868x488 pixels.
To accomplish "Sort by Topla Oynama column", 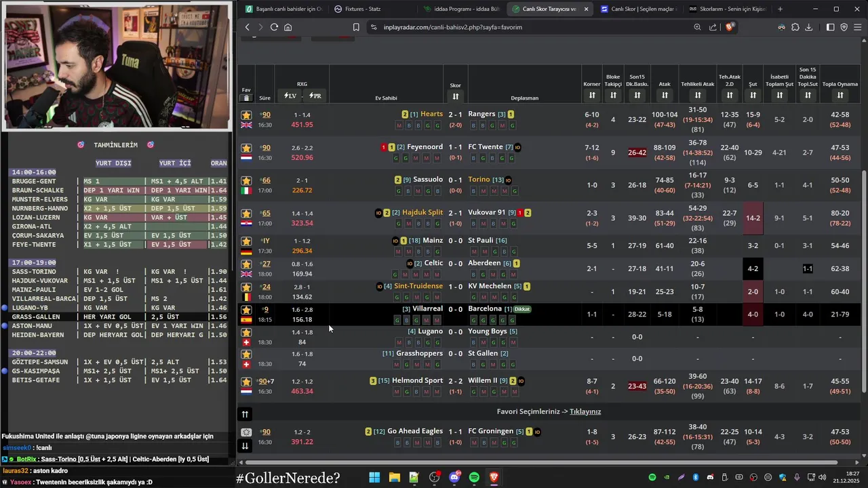I will (x=840, y=96).
